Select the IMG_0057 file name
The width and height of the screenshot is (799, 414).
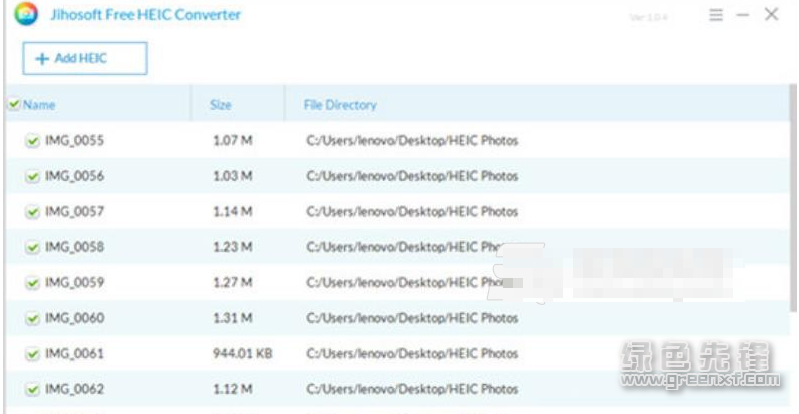point(74,211)
